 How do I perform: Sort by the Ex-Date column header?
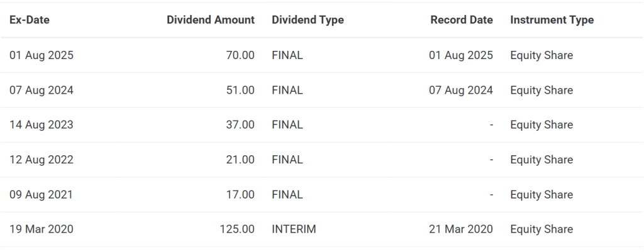point(30,19)
